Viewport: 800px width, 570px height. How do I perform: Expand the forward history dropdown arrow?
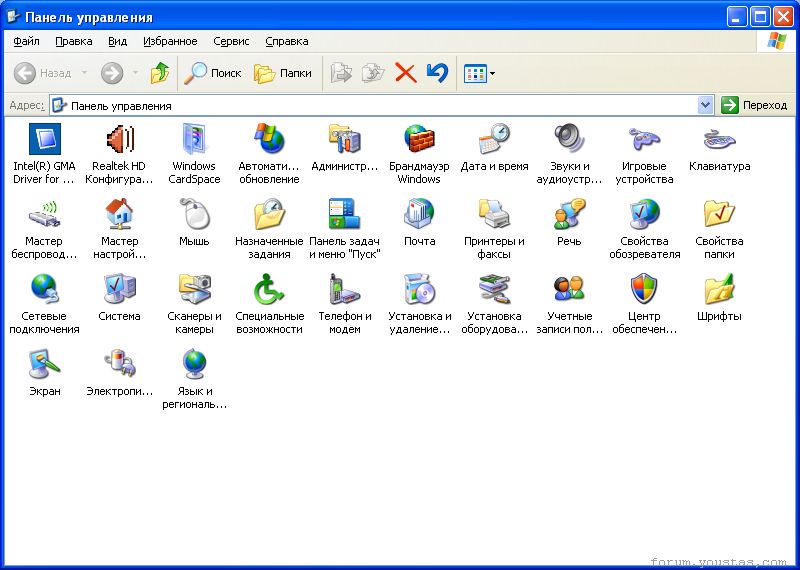(135, 73)
